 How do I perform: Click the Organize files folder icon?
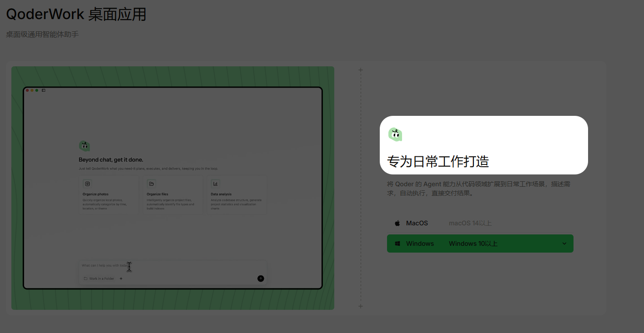151,184
